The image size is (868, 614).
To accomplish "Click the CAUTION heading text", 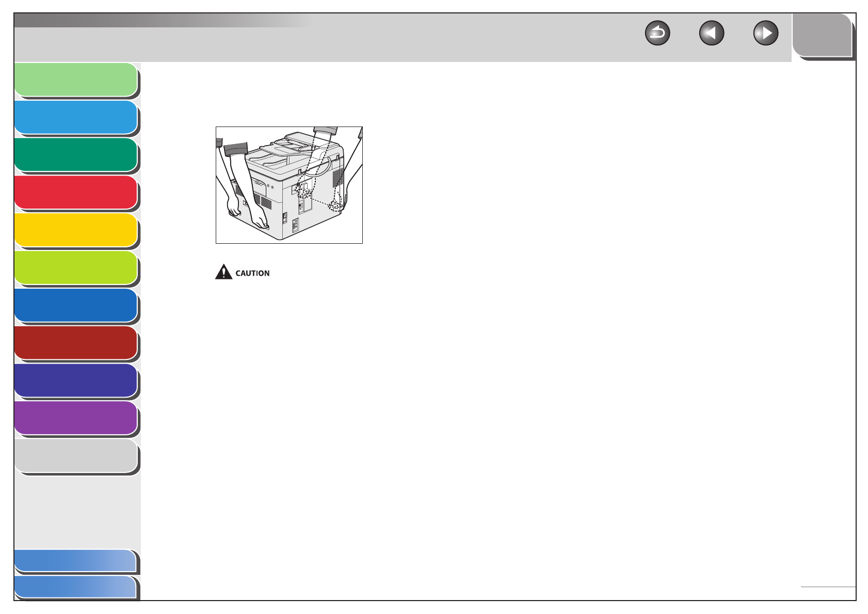I will [x=252, y=273].
